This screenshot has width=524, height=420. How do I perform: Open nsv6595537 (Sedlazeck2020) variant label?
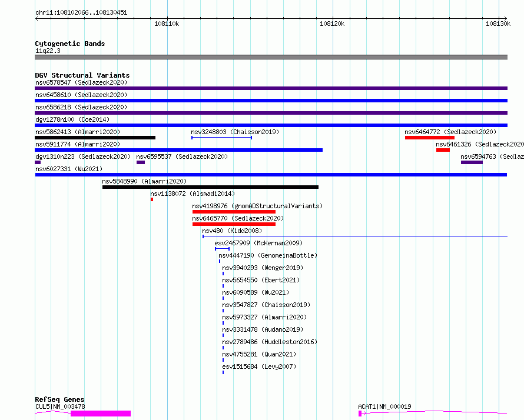[x=182, y=156]
